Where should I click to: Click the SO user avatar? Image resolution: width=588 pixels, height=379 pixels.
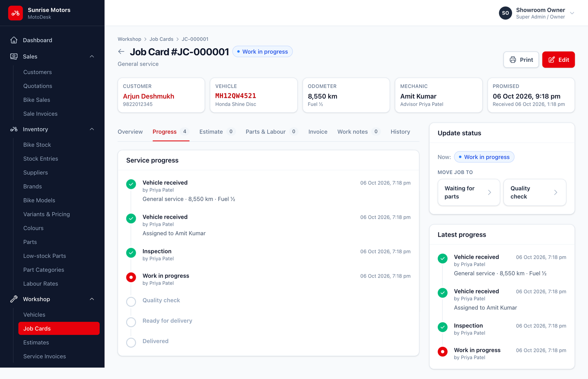tap(505, 13)
